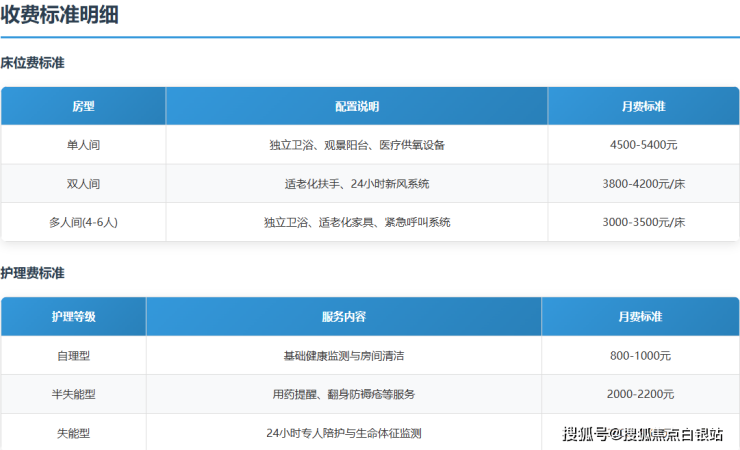The width and height of the screenshot is (740, 450).
Task: Click the 服务内容 column header
Action: tap(343, 317)
